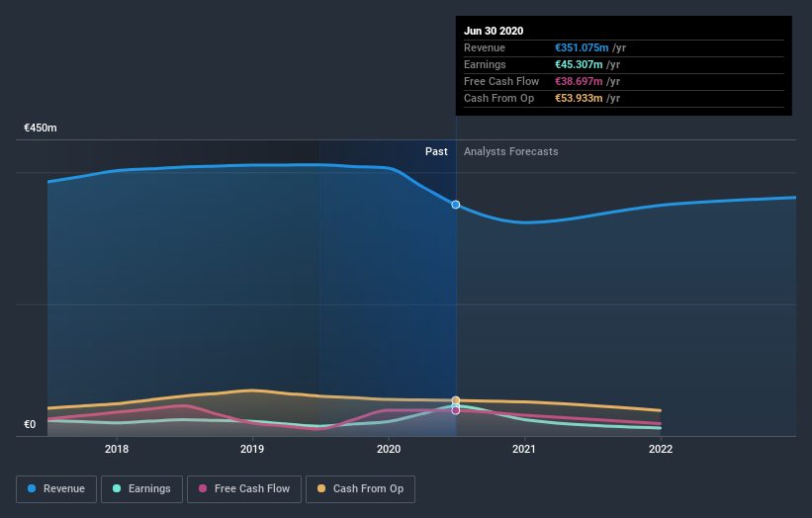Select the 2019 x-axis label

tap(252, 449)
